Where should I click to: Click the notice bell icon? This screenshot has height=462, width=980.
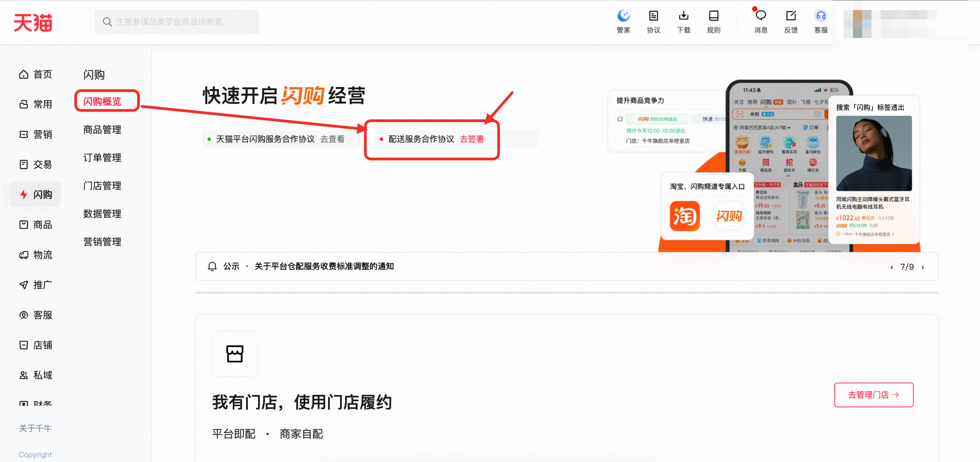coord(212,266)
